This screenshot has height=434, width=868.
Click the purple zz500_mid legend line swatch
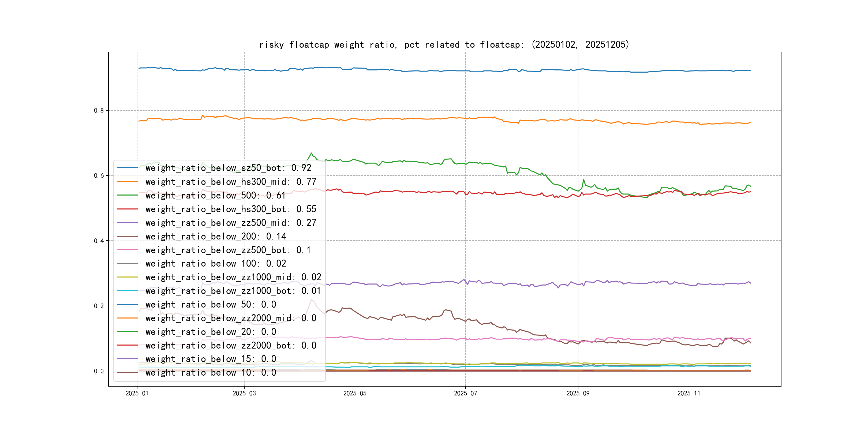click(127, 223)
